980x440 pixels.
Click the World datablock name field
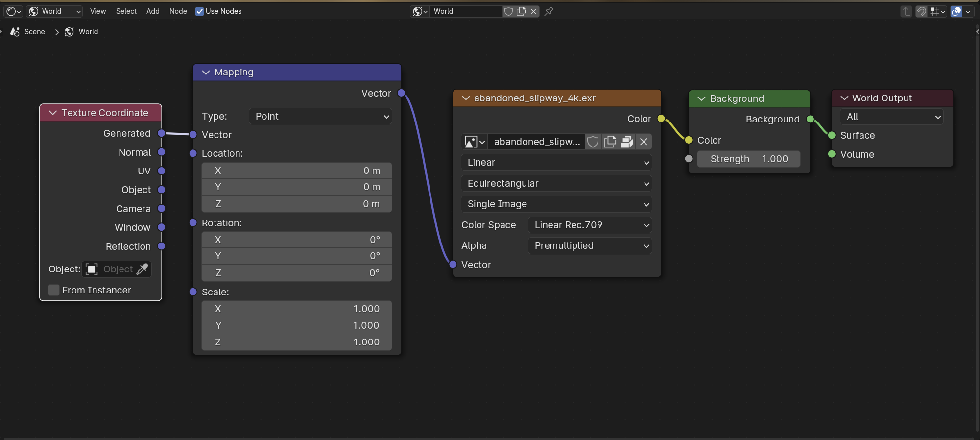[465, 11]
